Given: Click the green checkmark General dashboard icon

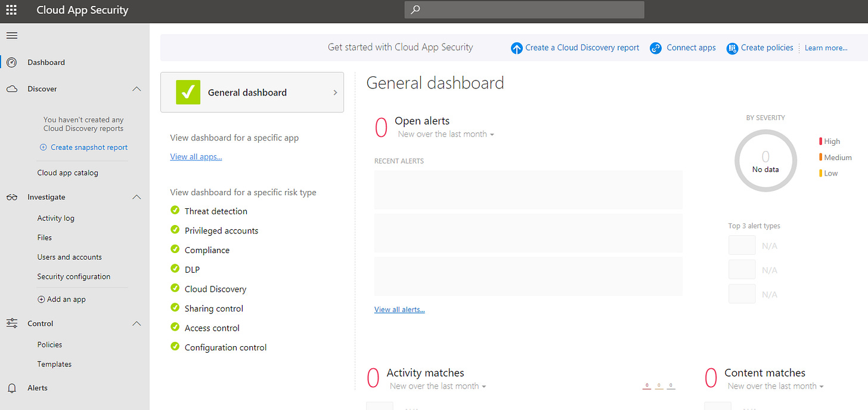Looking at the screenshot, I should pyautogui.click(x=188, y=92).
